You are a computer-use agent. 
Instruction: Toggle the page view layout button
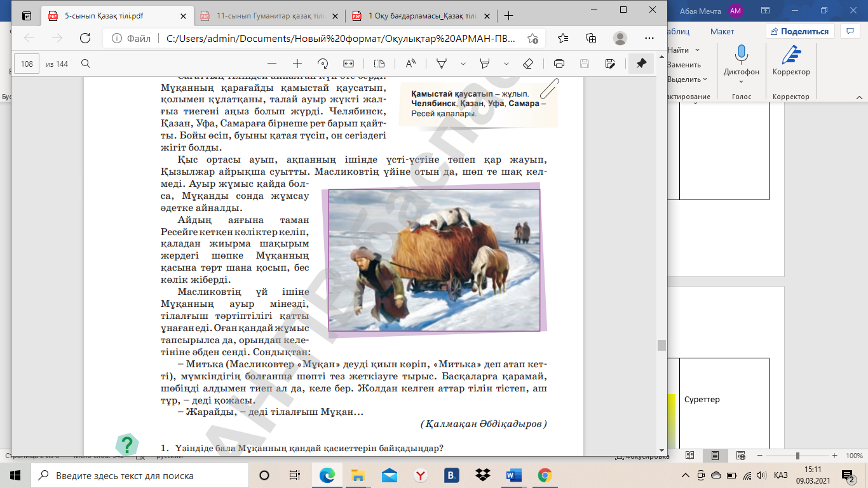pos(379,64)
